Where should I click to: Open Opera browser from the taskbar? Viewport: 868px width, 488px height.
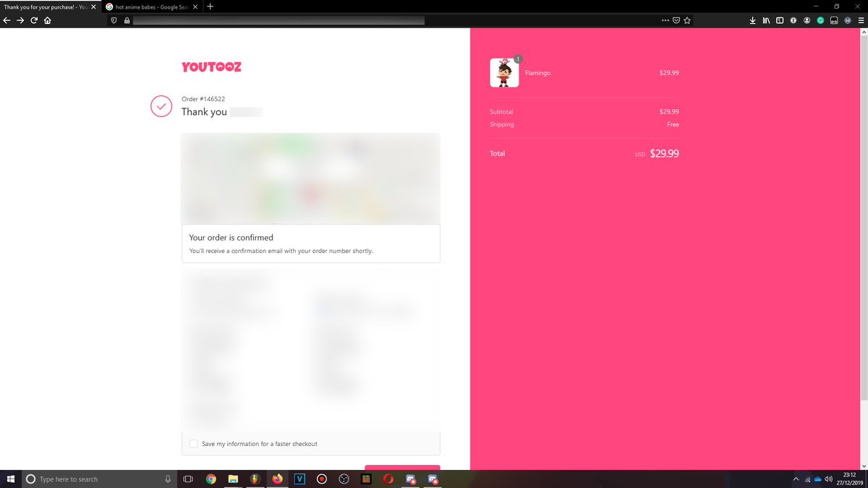[x=388, y=479]
